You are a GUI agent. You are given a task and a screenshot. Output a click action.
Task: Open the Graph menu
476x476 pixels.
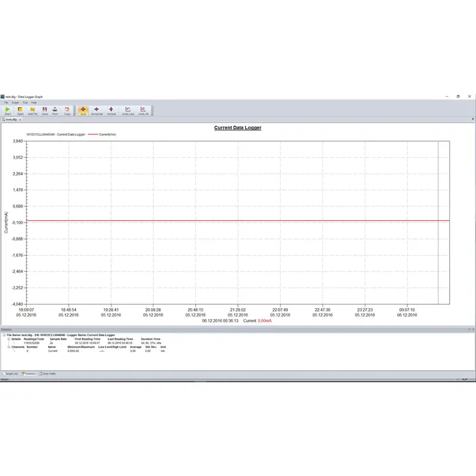pos(15,102)
